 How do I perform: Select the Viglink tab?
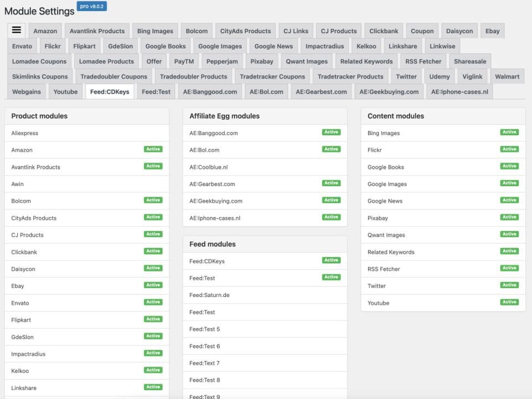[x=472, y=76]
